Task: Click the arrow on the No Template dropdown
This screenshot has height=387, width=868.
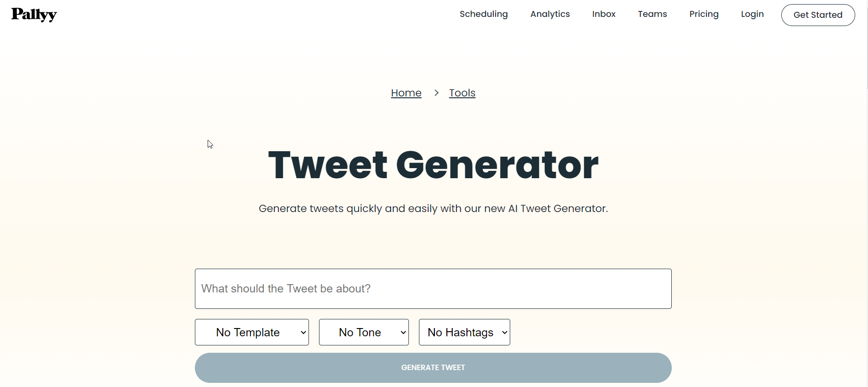Action: tap(303, 332)
